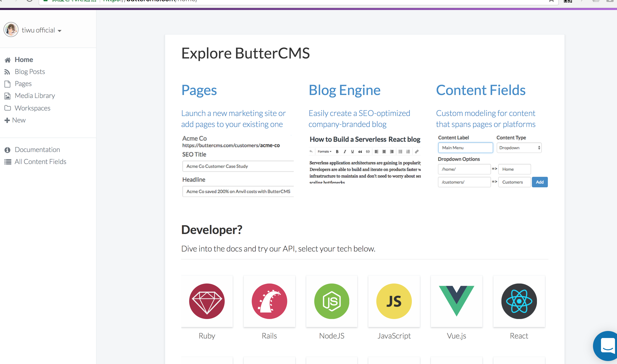Click the Vue.js label

coord(457,336)
